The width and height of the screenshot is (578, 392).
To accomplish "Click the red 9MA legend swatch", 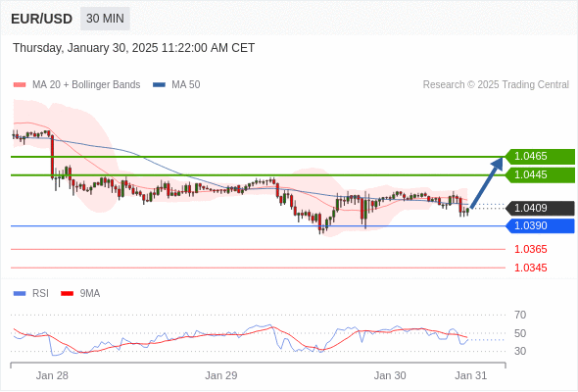I will click(67, 294).
